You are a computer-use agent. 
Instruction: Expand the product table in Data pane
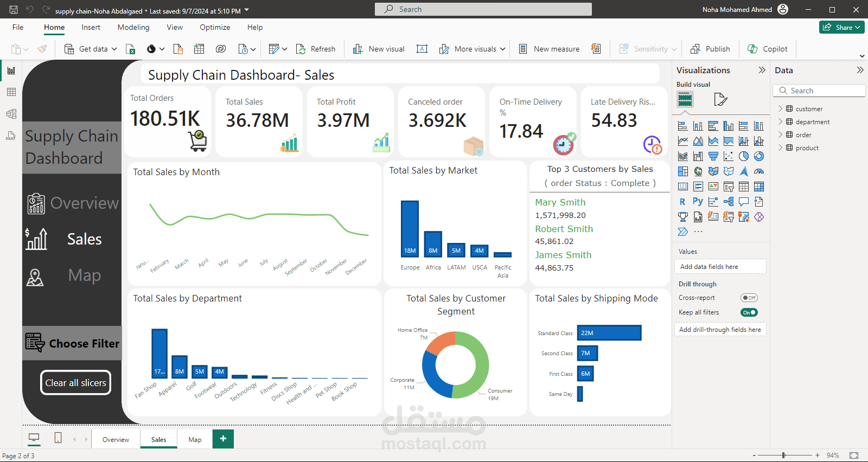click(x=781, y=147)
